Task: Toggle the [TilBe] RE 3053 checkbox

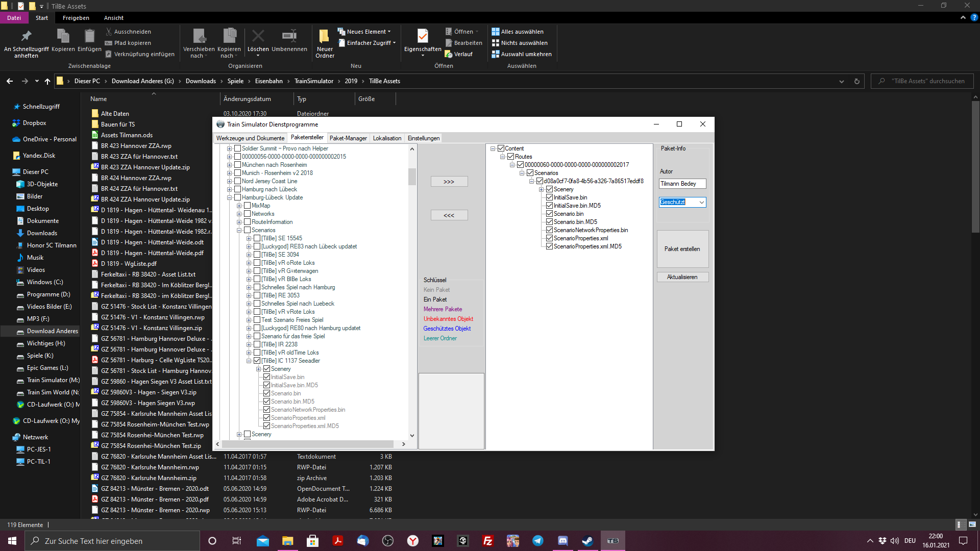Action: [257, 295]
